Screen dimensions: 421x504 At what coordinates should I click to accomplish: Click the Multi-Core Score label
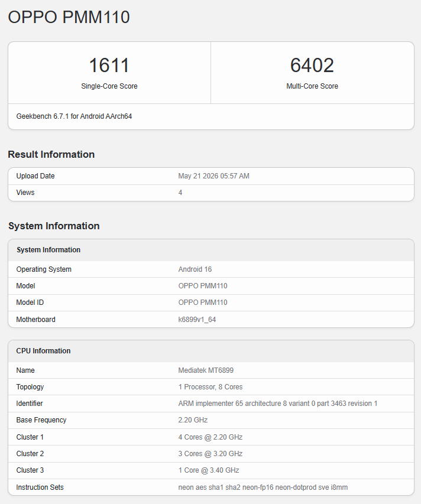pos(312,86)
